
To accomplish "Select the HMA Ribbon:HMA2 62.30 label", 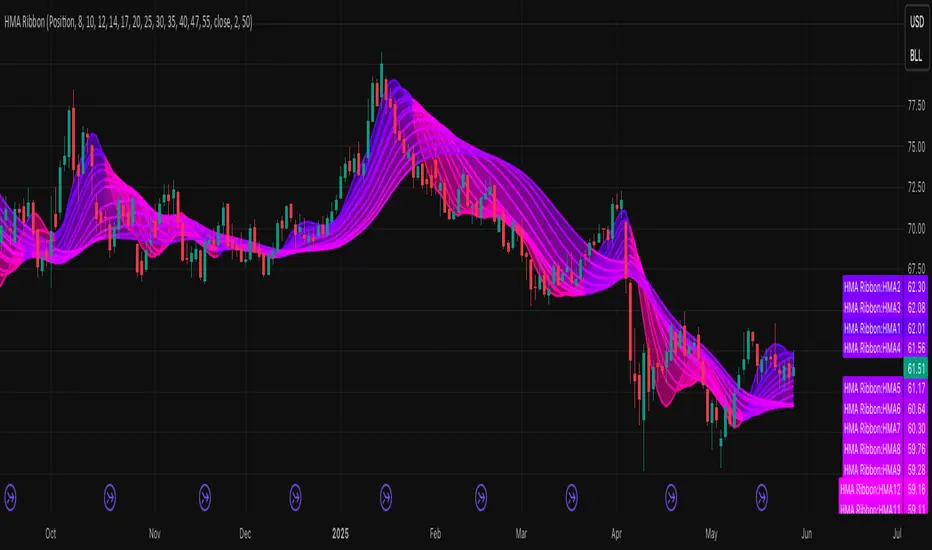I will coord(884,287).
